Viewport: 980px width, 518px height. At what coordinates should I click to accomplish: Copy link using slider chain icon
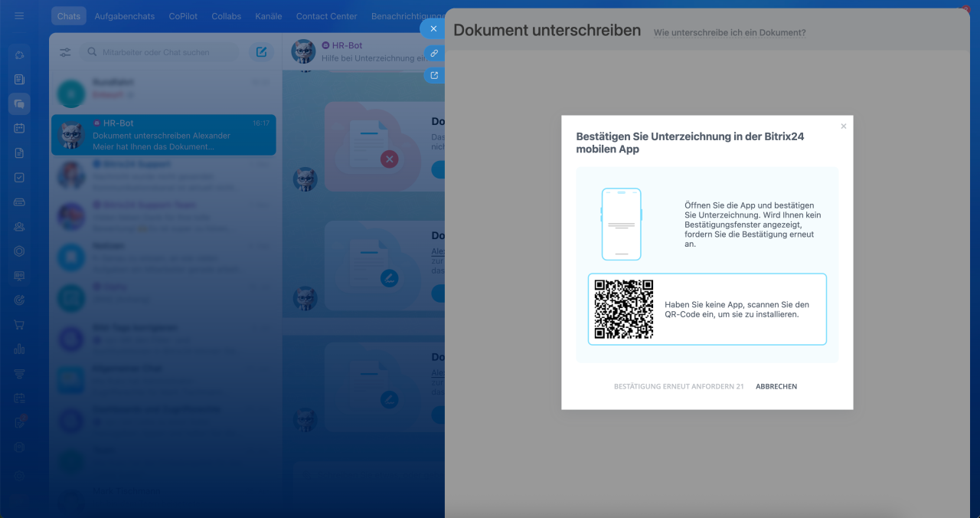434,53
